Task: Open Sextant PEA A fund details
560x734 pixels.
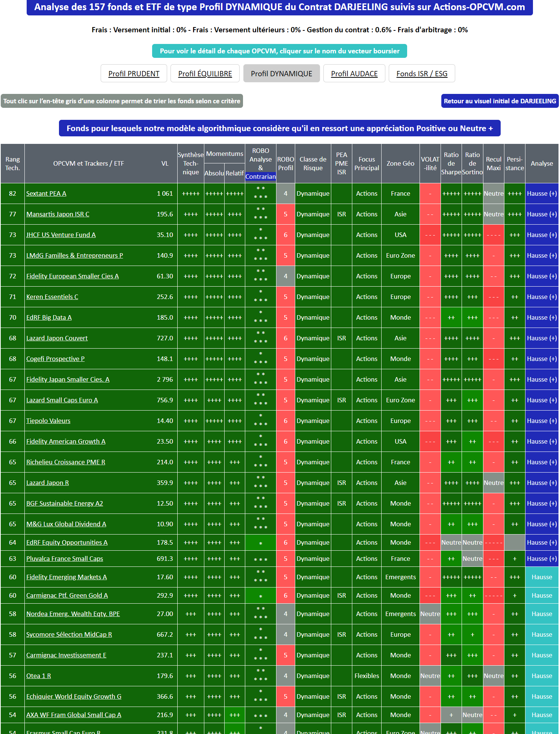Action: tap(46, 193)
